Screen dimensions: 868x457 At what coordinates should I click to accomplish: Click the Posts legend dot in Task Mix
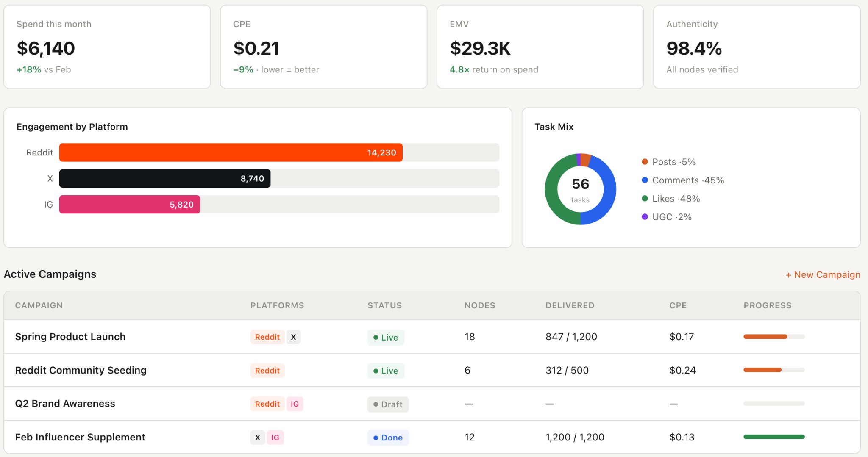(645, 162)
